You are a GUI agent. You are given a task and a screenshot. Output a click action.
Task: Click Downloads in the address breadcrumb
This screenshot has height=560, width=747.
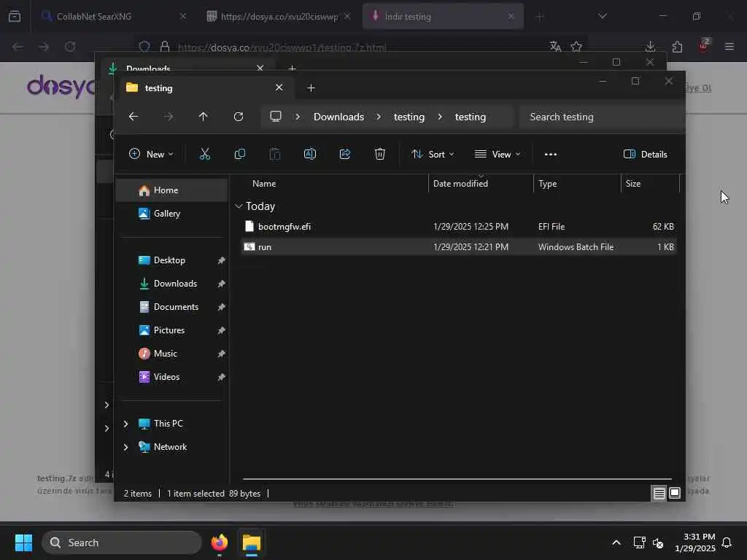pyautogui.click(x=338, y=117)
